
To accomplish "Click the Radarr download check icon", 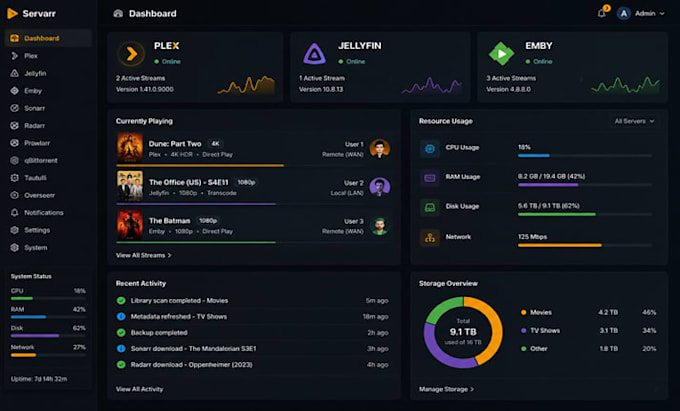I will 121,365.
